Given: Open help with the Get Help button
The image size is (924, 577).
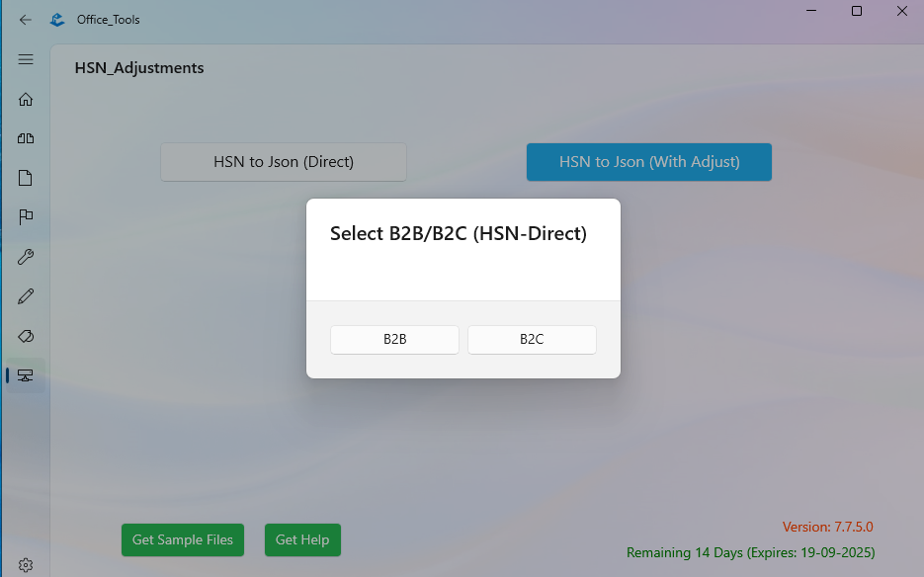Looking at the screenshot, I should coord(302,539).
